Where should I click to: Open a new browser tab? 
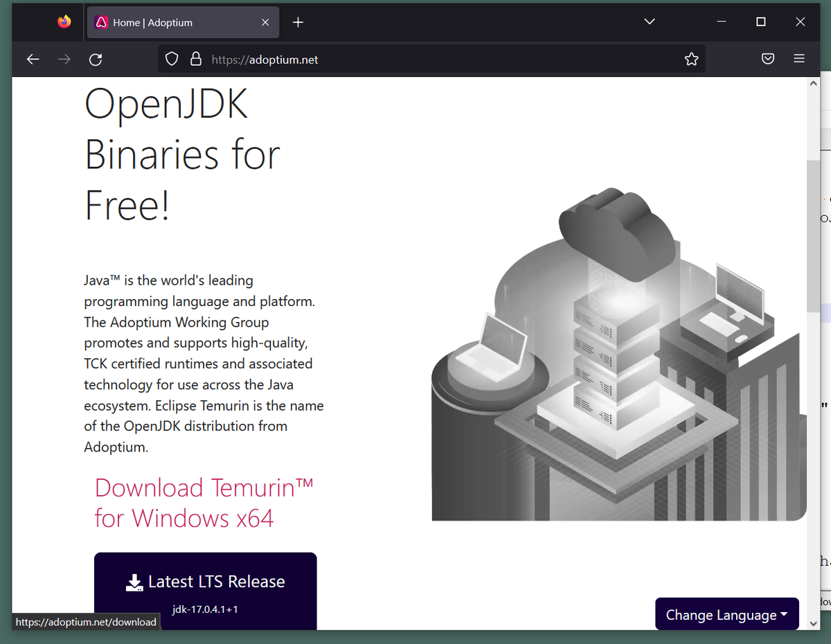point(298,22)
